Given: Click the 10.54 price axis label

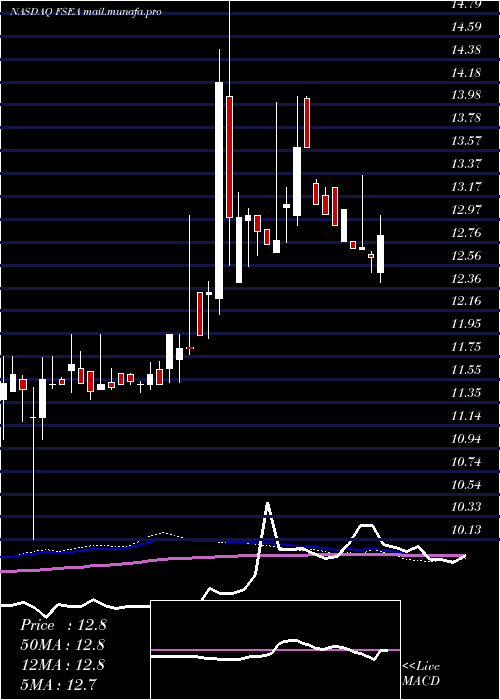Looking at the screenshot, I should 467,484.
